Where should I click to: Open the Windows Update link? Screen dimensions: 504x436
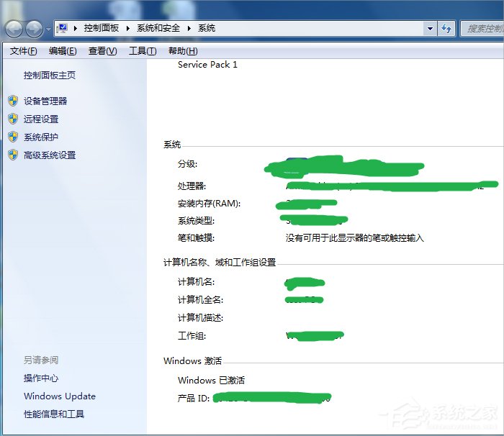pyautogui.click(x=60, y=396)
